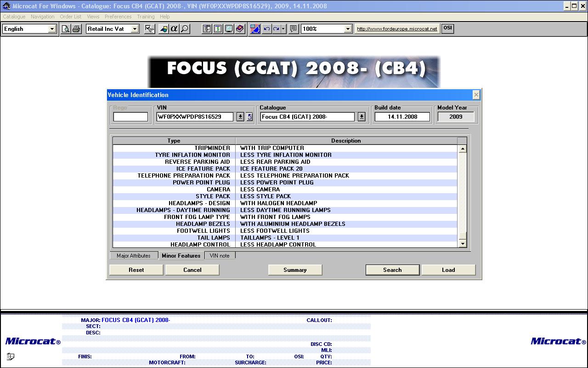Click the magnifying glass search icon

[x=185, y=29]
